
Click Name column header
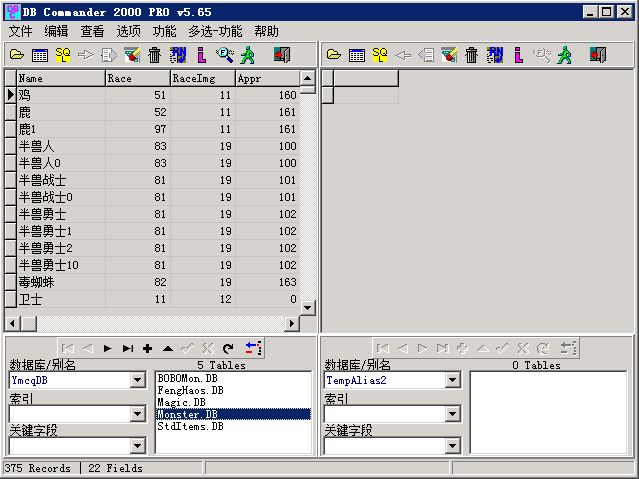point(61,78)
